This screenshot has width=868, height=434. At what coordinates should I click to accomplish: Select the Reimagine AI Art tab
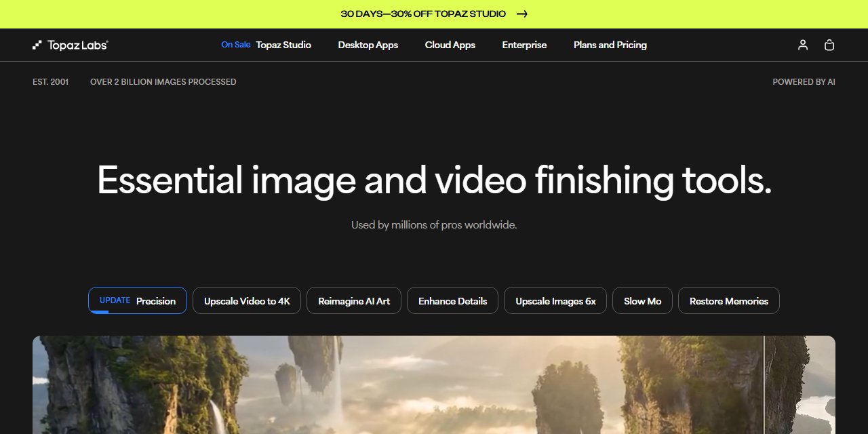354,300
